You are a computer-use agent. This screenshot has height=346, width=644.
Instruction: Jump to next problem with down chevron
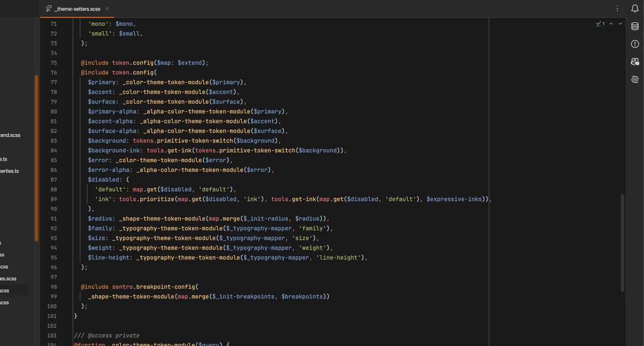[x=620, y=23]
